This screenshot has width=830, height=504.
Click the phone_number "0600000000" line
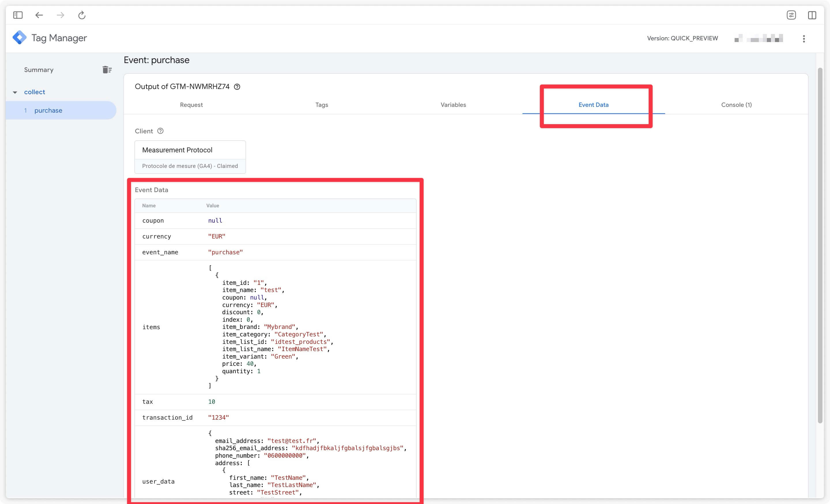(262, 456)
